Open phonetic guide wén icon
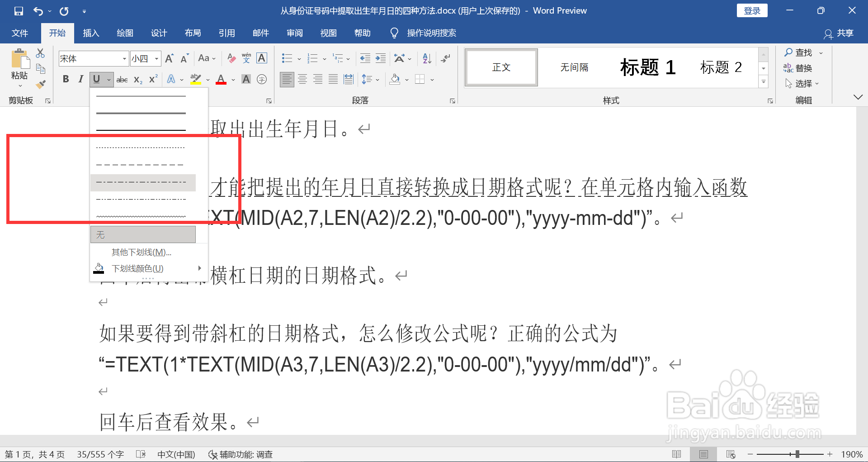This screenshot has width=868, height=462. (x=246, y=58)
